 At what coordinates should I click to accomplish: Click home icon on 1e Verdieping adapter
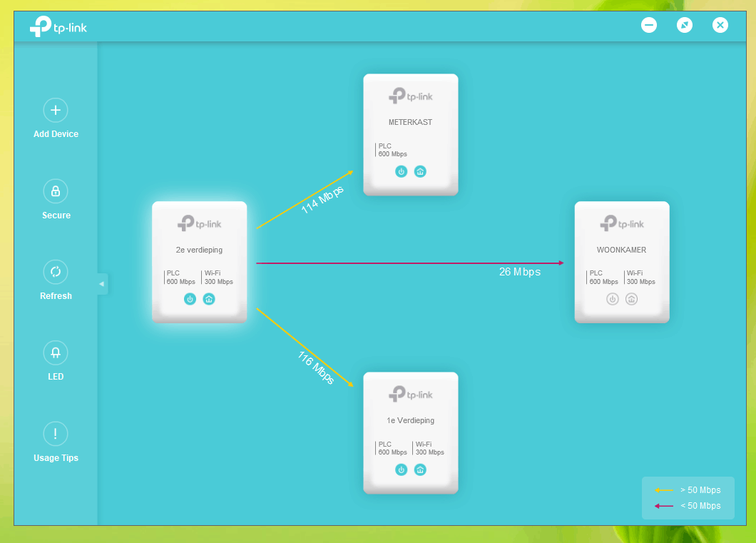pos(420,470)
